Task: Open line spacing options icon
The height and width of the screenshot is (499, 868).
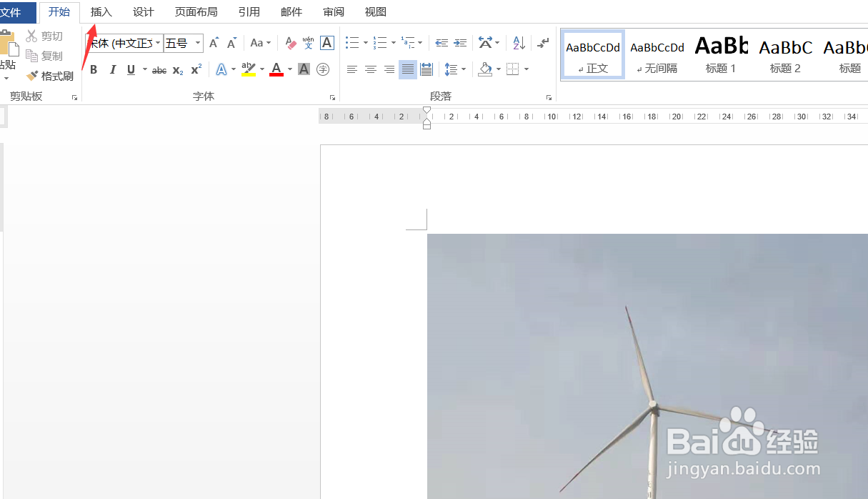Action: point(451,69)
